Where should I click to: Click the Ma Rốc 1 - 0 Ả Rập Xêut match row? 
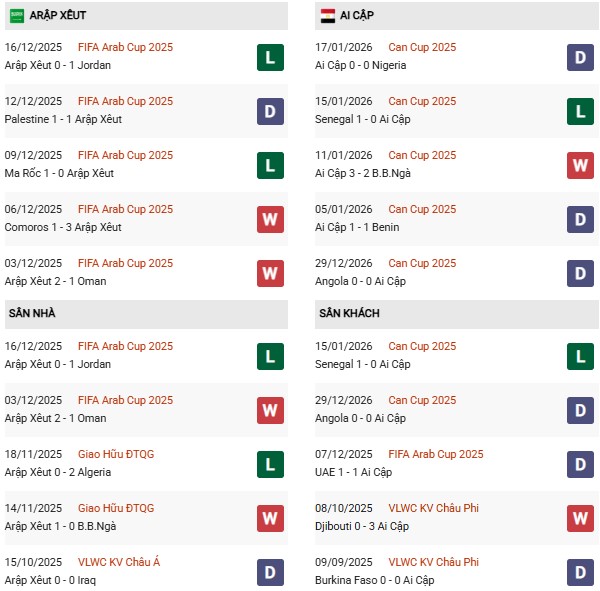(60, 173)
